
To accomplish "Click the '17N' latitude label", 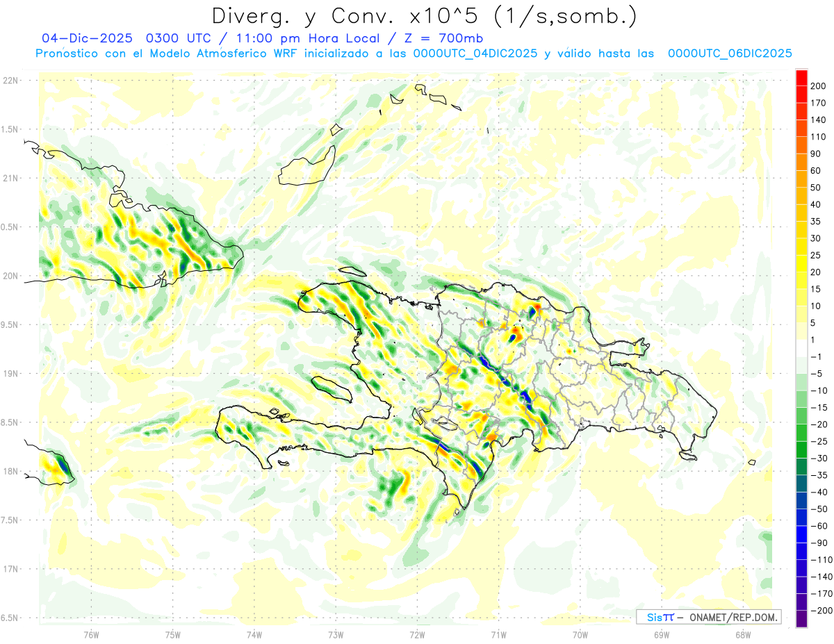I will point(11,569).
